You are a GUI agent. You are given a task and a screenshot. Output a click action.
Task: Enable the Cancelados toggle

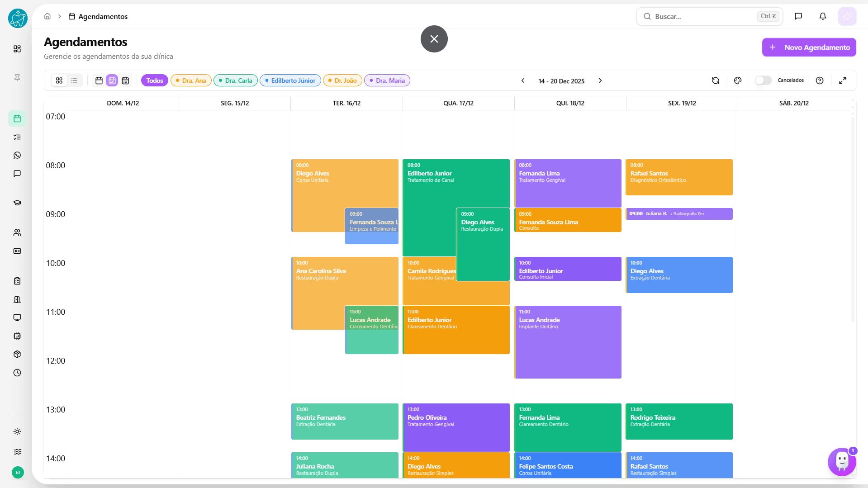763,80
